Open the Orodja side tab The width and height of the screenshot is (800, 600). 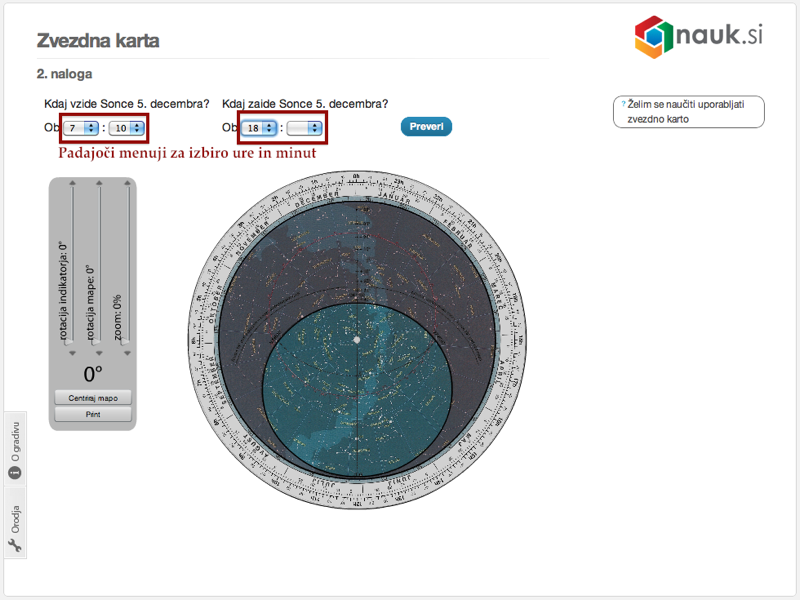point(15,527)
